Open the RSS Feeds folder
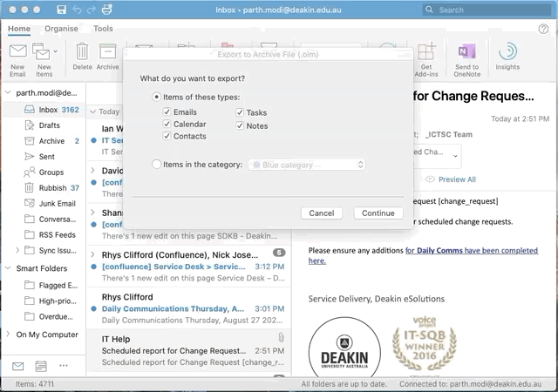Screen dimensions: 558x392 coord(44,235)
